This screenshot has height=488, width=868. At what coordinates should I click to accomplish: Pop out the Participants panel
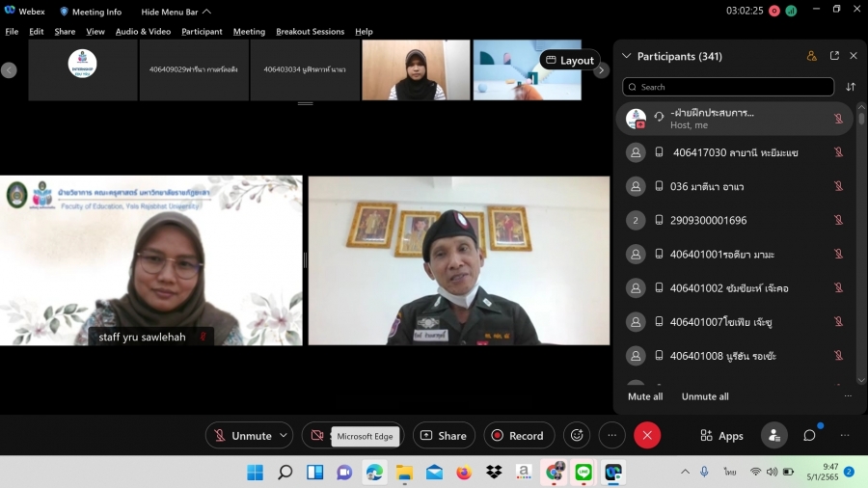(834, 56)
